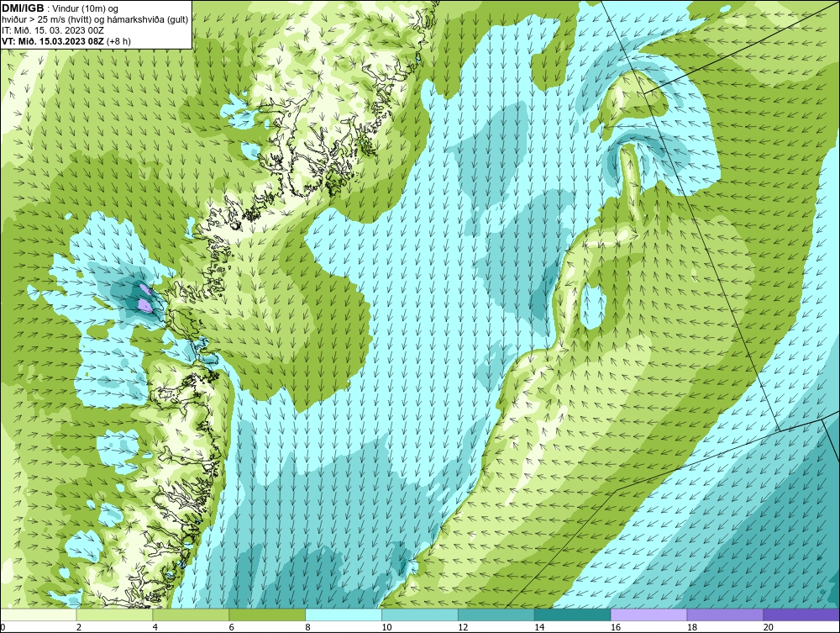
Task: Choose the above-20 m/s purple swatch
Action: point(801,615)
